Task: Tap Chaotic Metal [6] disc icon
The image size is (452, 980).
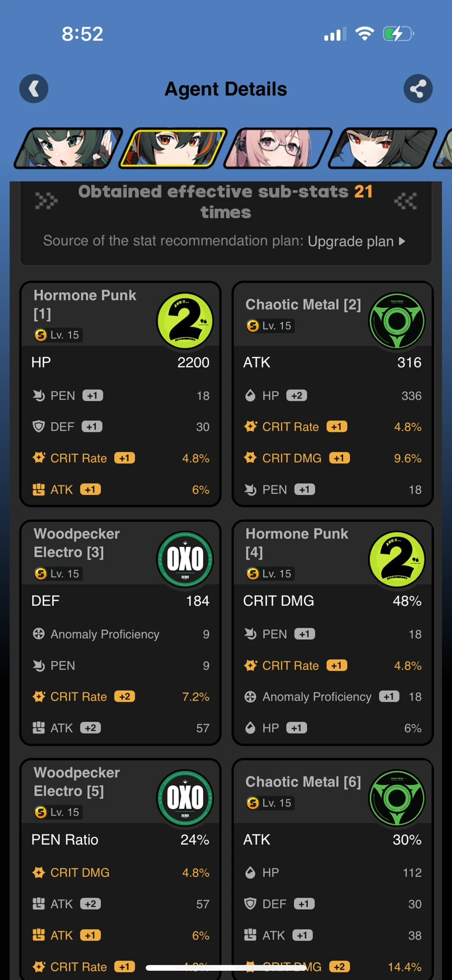Action: pos(396,798)
